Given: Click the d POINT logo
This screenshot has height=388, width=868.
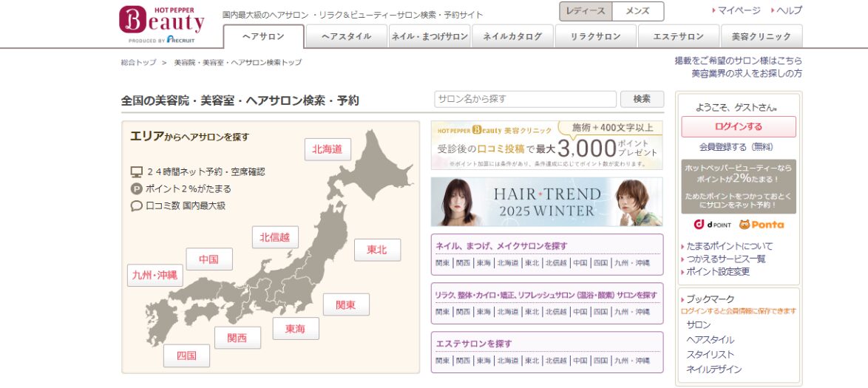Looking at the screenshot, I should (x=713, y=225).
